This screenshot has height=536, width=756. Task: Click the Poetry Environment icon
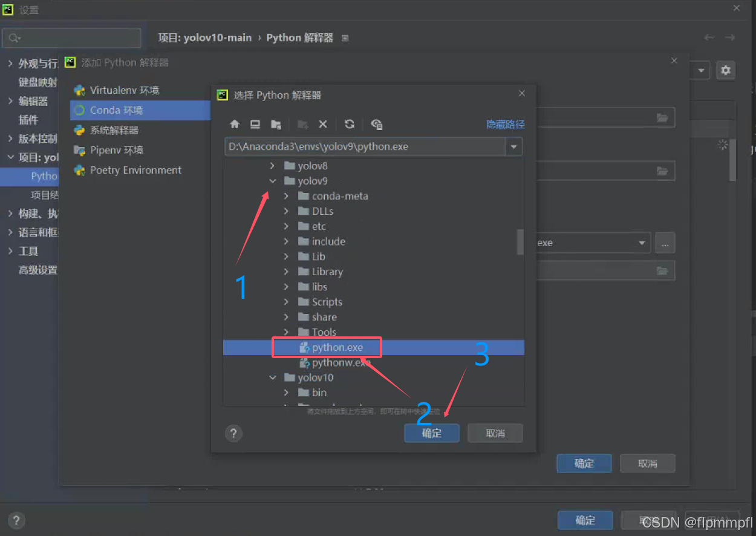(79, 170)
